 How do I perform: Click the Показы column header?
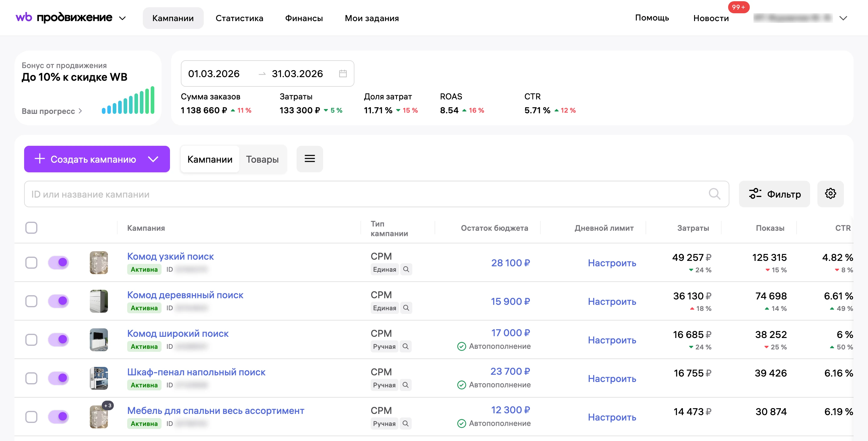point(770,228)
